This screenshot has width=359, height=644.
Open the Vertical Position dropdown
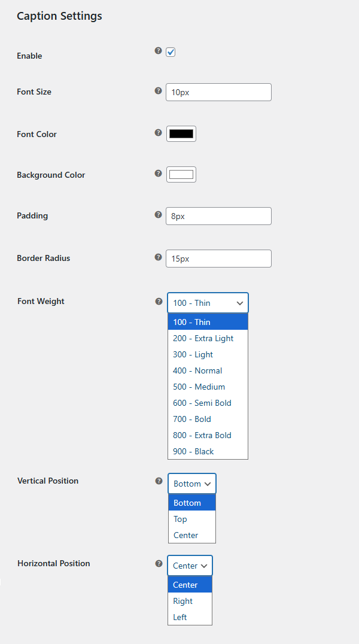(x=191, y=483)
